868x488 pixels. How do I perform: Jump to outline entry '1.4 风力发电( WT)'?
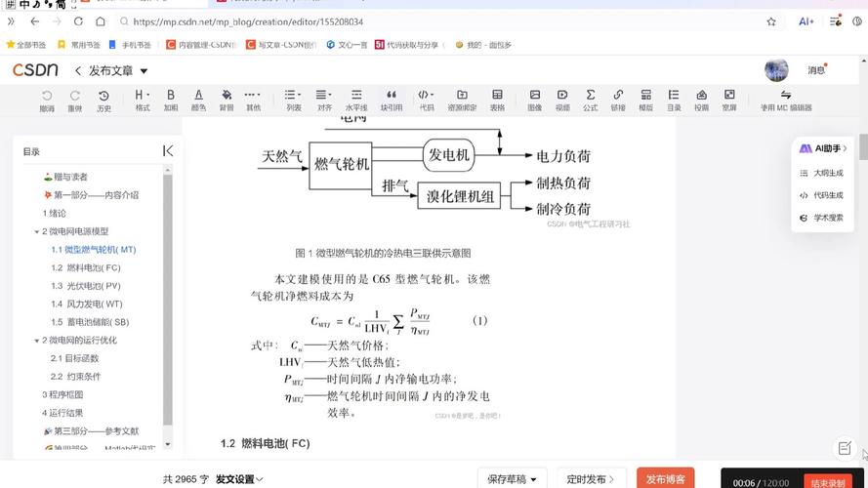coord(86,305)
